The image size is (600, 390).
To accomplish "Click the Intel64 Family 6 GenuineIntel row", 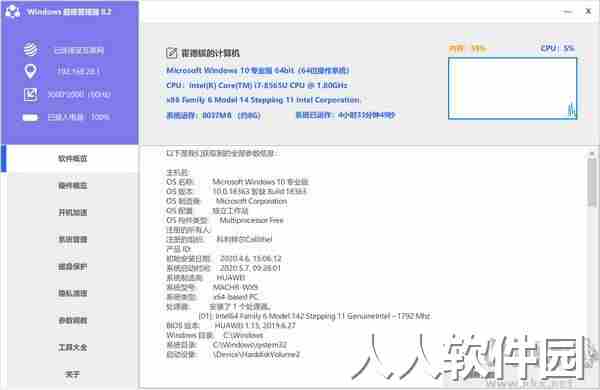I will click(315, 316).
